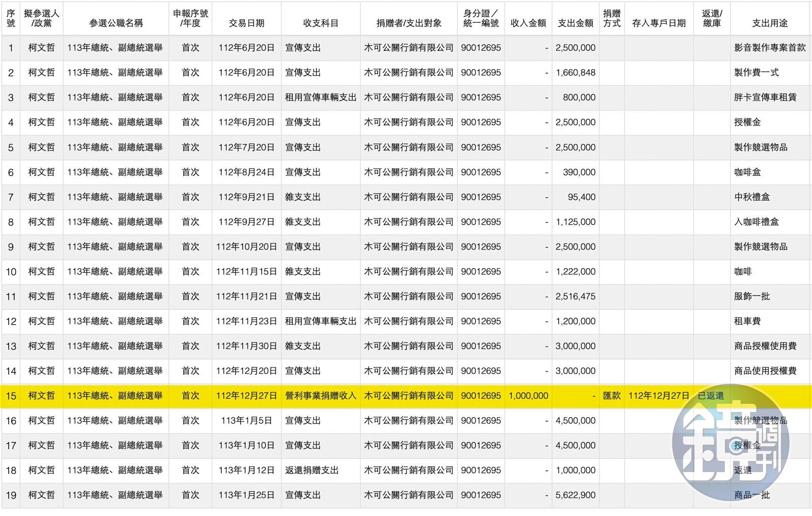812x516 pixels.
Task: Select the date 112年8月24日
Action: [x=246, y=172]
